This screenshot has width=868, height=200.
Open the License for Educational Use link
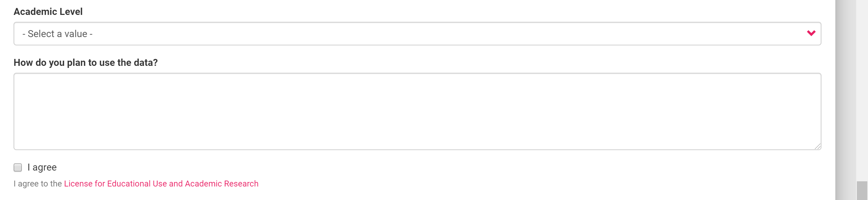[x=161, y=184]
